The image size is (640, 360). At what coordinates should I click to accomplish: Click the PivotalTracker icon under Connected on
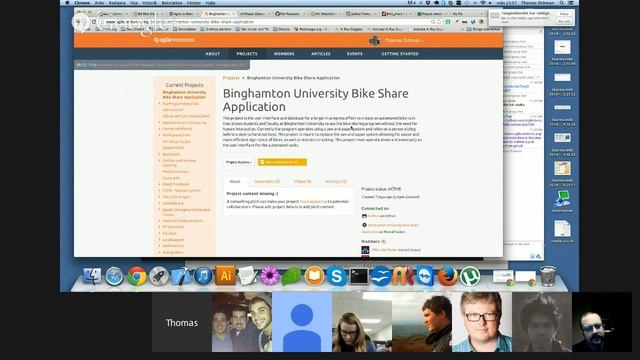364,225
